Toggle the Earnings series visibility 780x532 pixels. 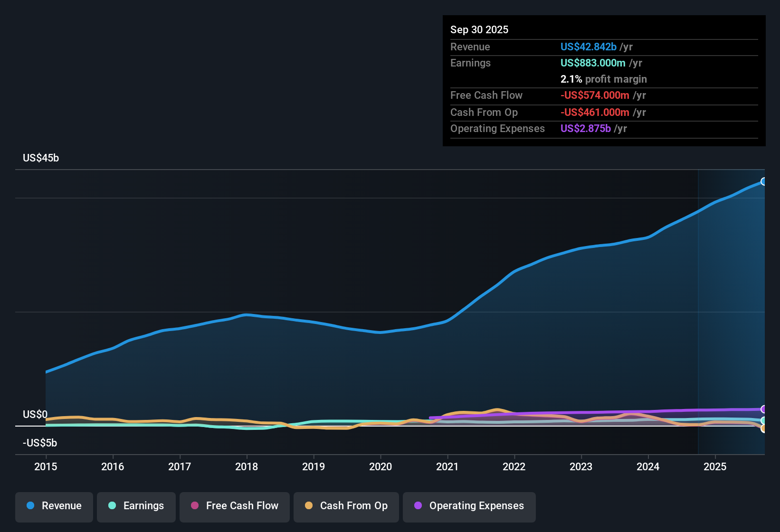[x=136, y=506]
